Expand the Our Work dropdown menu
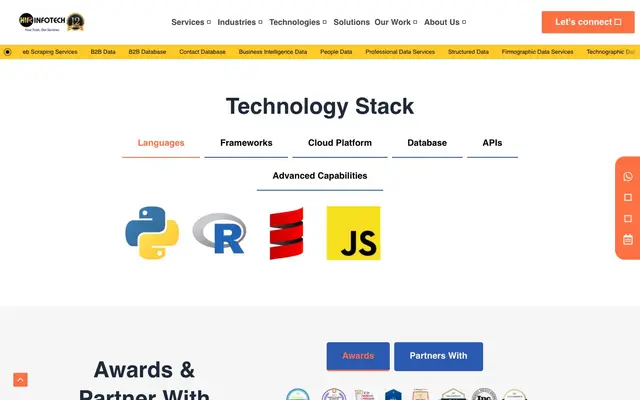The height and width of the screenshot is (400, 640). click(396, 22)
